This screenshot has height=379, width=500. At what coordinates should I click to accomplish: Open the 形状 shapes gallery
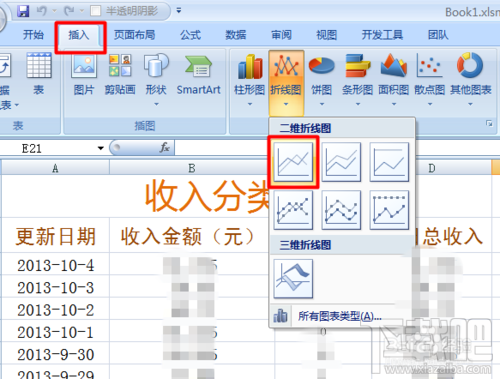point(156,79)
